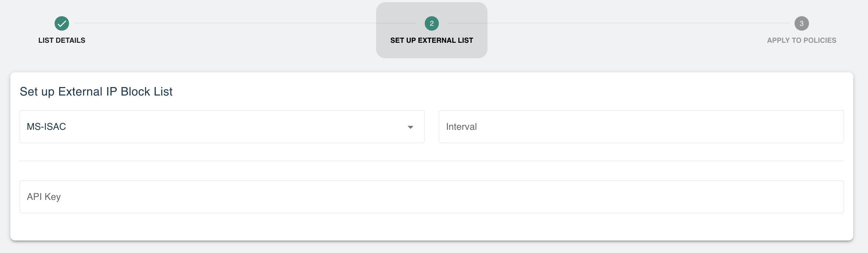Focus the API Key input field
Screen dimensions: 868x253
tap(432, 197)
